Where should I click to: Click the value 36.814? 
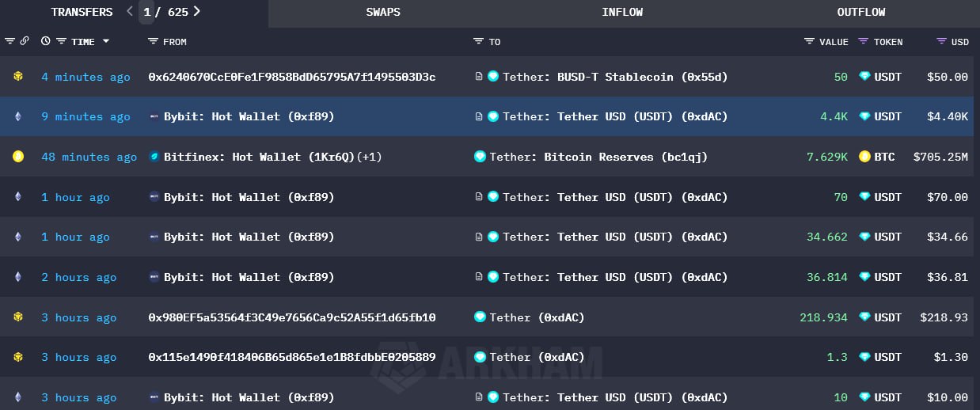pos(827,277)
